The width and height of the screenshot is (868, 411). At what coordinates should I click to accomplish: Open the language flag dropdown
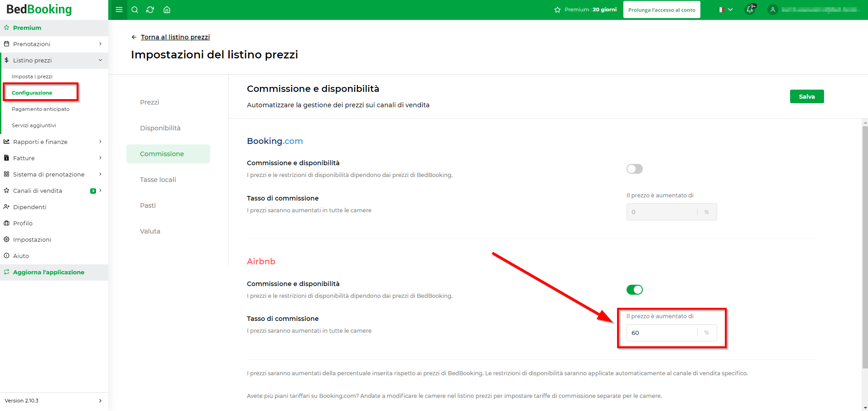[x=726, y=10]
